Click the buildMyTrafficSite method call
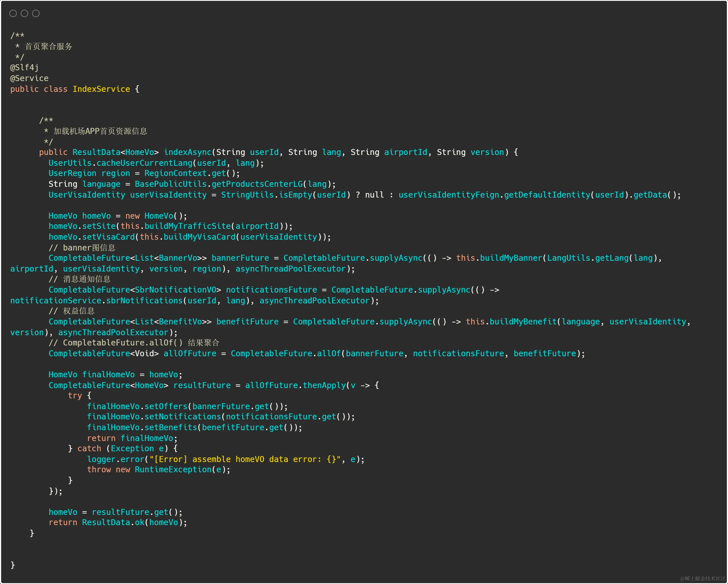The image size is (728, 584). 187,226
